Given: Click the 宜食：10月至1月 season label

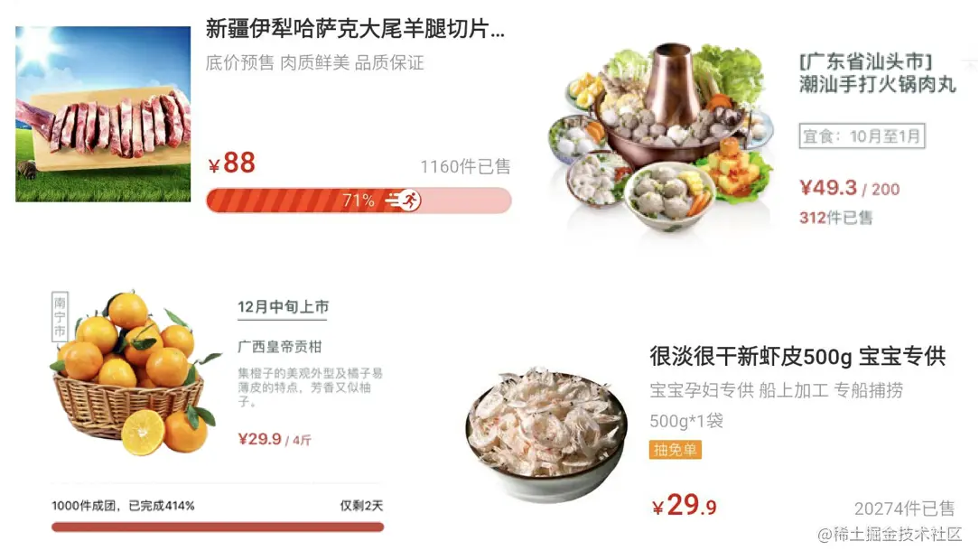Looking at the screenshot, I should tap(862, 136).
